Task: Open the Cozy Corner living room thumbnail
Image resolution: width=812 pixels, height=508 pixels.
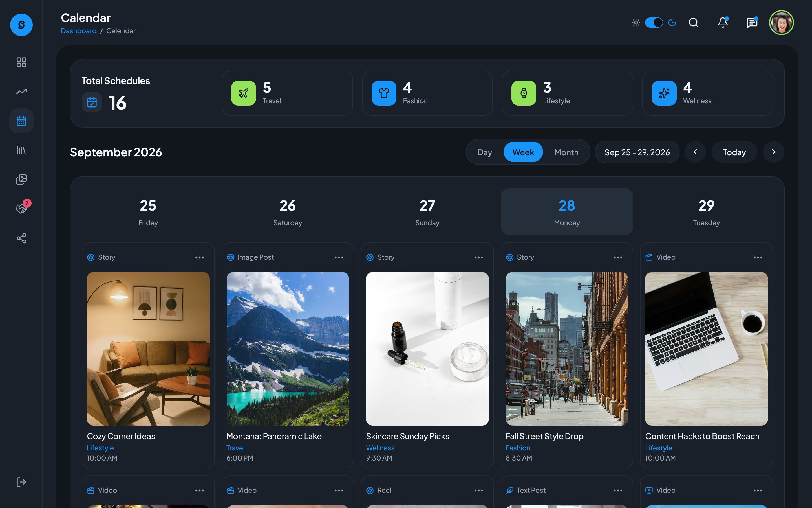Action: click(x=148, y=349)
